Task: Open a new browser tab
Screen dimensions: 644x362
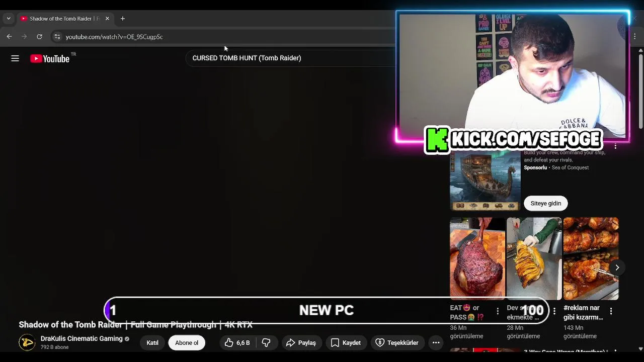Action: pyautogui.click(x=122, y=19)
